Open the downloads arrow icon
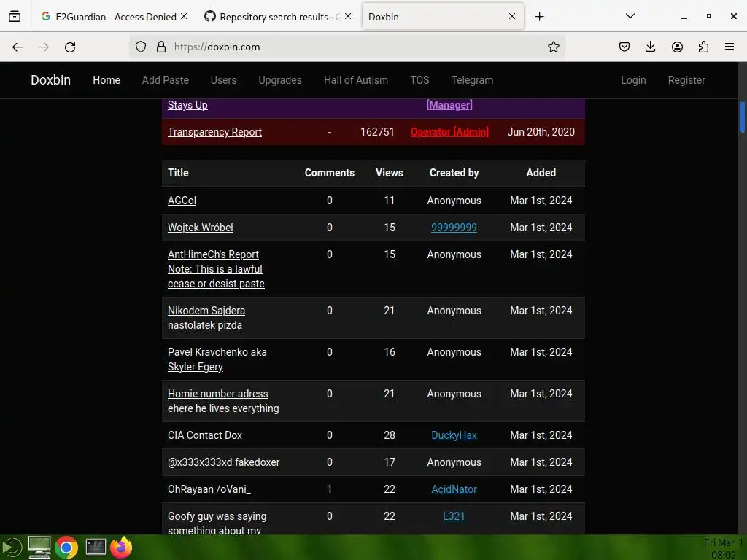This screenshot has height=560, width=747. [650, 47]
